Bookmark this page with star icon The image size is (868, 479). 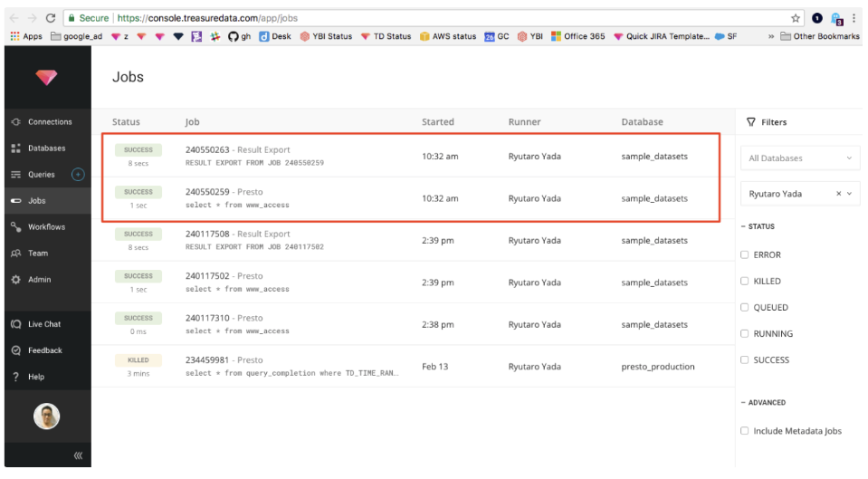click(796, 18)
